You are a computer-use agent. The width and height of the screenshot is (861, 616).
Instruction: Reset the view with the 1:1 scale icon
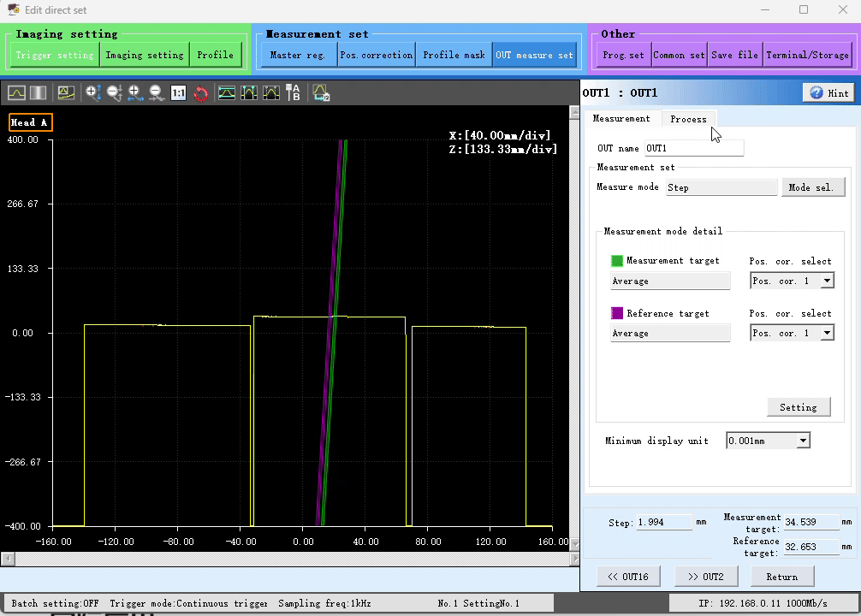(x=179, y=92)
